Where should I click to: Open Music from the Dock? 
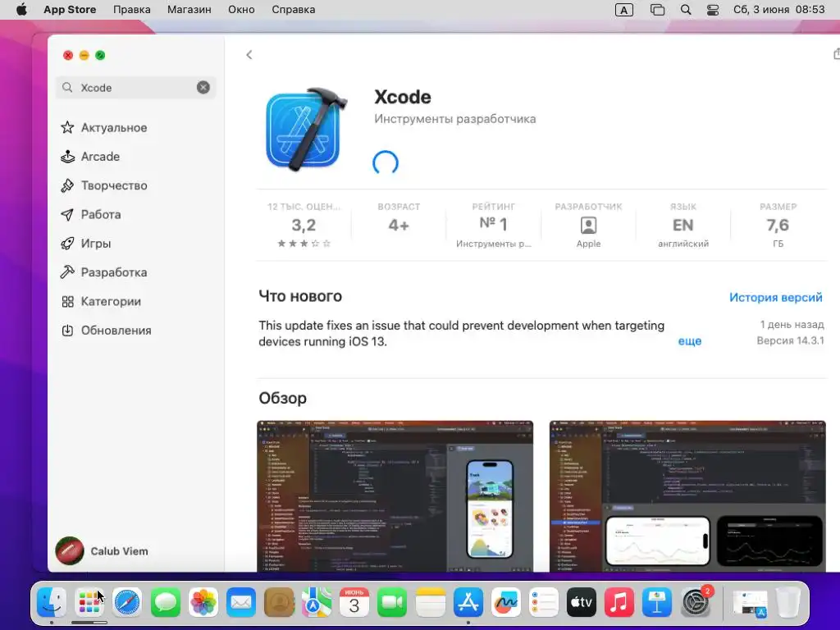tap(619, 602)
